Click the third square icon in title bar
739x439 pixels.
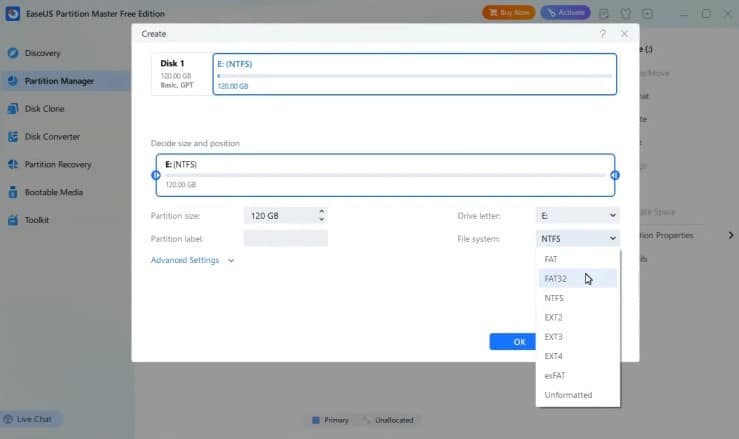click(x=648, y=14)
